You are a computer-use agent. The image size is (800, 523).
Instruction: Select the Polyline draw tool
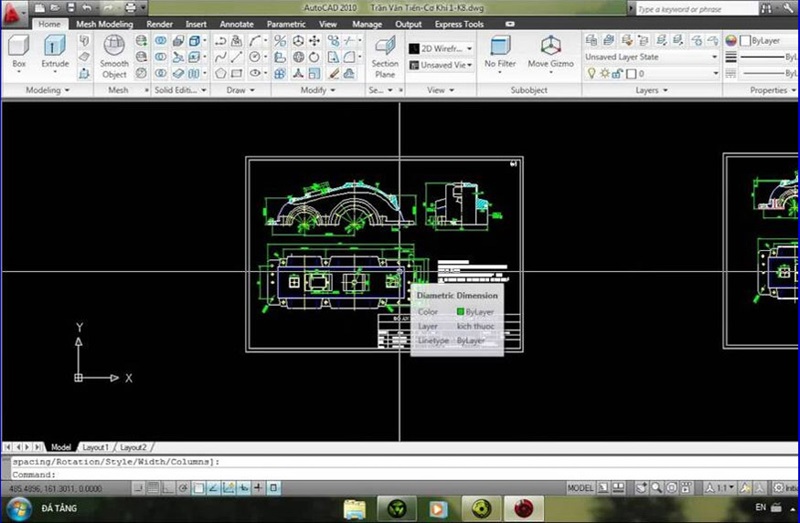click(220, 40)
